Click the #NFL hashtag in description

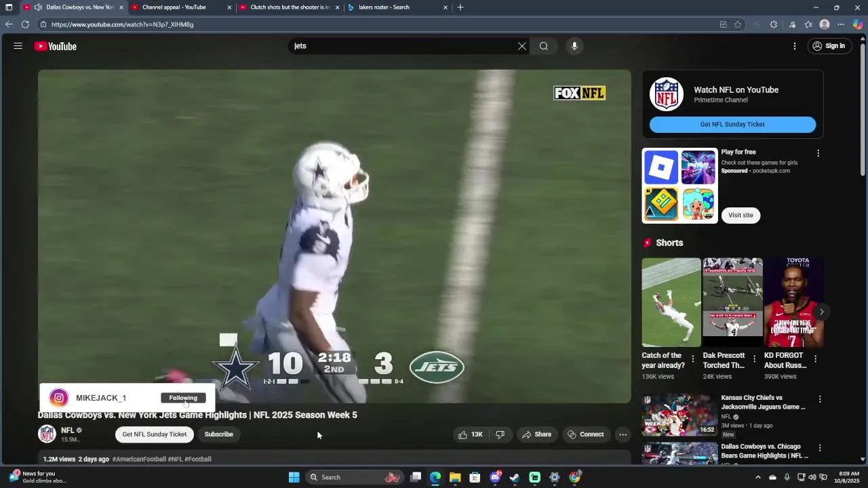click(x=175, y=460)
